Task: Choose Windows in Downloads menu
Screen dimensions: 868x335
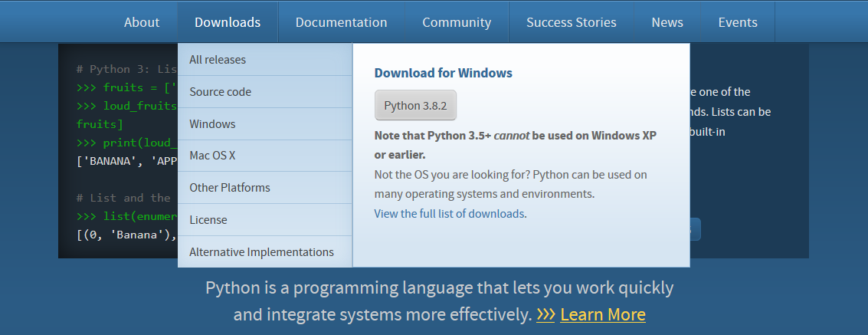Action: [x=264, y=124]
